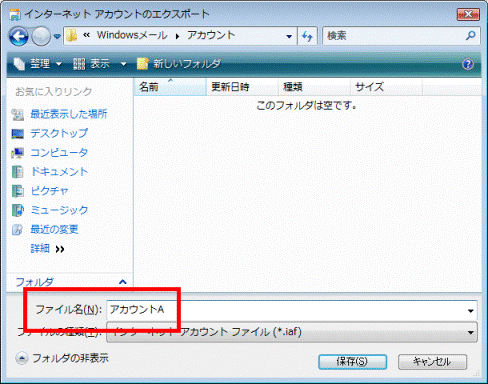This screenshot has width=488, height=384.
Task: Open コンピュータ in favorites
Action: pos(59,152)
